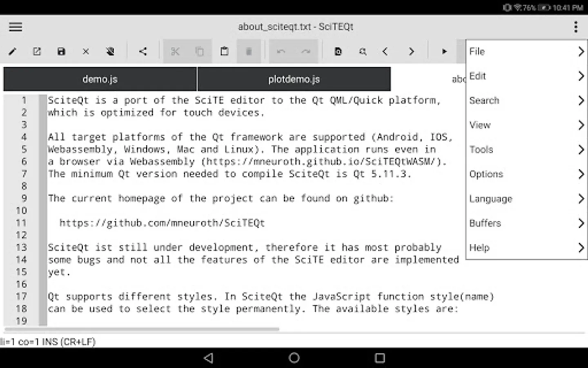Image resolution: width=588 pixels, height=368 pixels.
Task: Click the copy icon
Action: pyautogui.click(x=200, y=52)
